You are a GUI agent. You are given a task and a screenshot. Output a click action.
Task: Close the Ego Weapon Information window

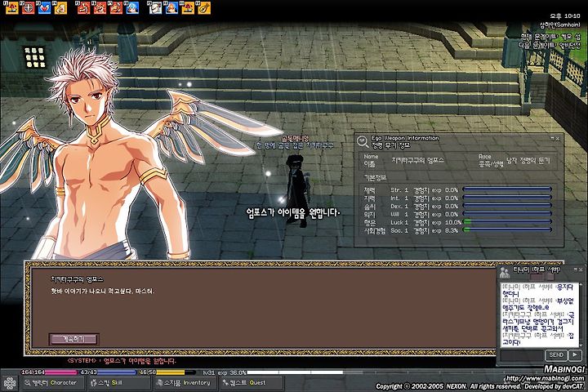(558, 138)
